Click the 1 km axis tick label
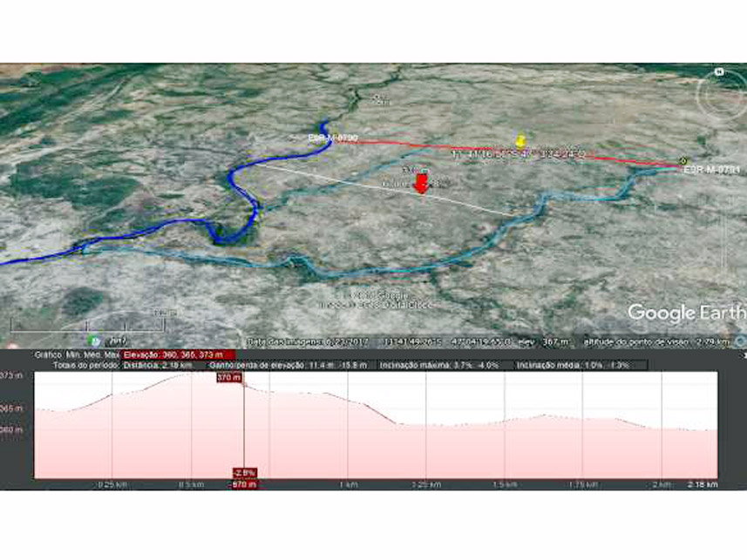 click(349, 485)
